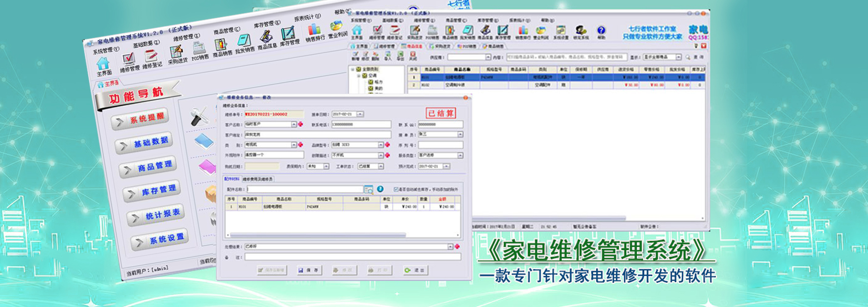The height and width of the screenshot is (307, 868).
Task: Click the 删除 icon in the product list sub-toolbar
Action: click(376, 54)
